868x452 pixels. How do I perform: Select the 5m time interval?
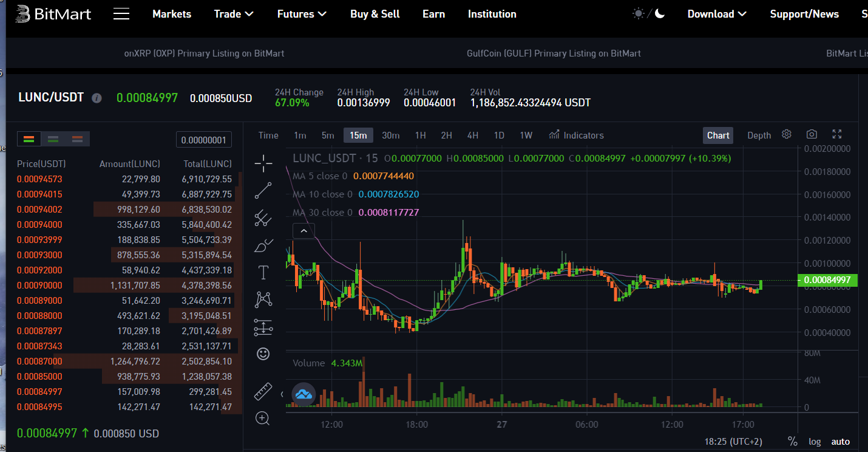coord(328,135)
